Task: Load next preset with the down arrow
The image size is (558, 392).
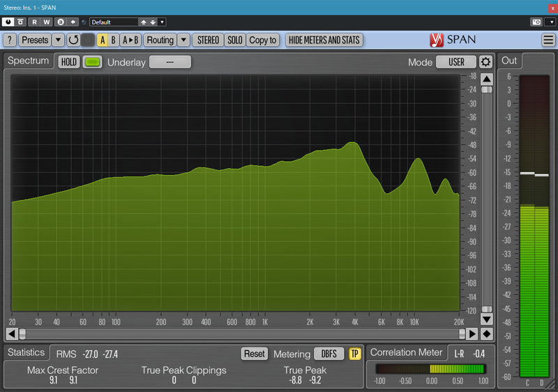Action: [153, 22]
